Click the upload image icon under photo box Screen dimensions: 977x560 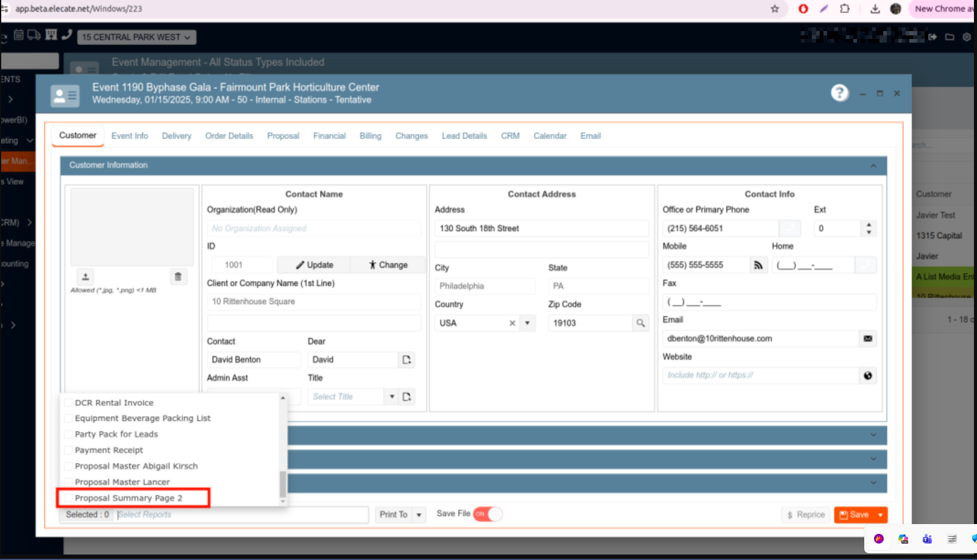point(85,277)
